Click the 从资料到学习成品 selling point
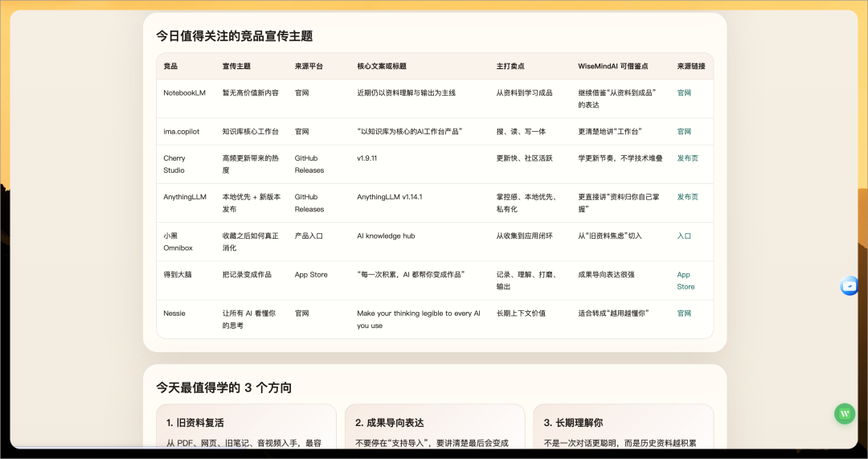This screenshot has height=459, width=868. pyautogui.click(x=524, y=93)
